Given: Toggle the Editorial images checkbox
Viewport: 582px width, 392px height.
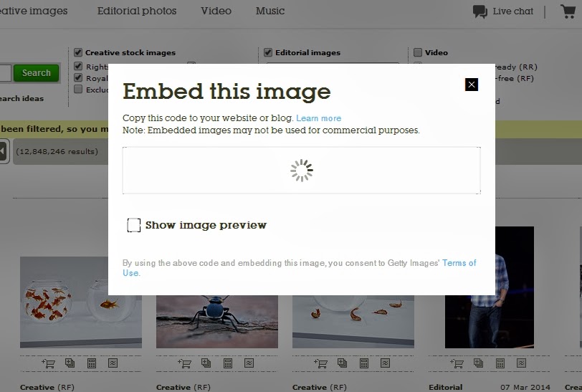Looking at the screenshot, I should click(268, 52).
